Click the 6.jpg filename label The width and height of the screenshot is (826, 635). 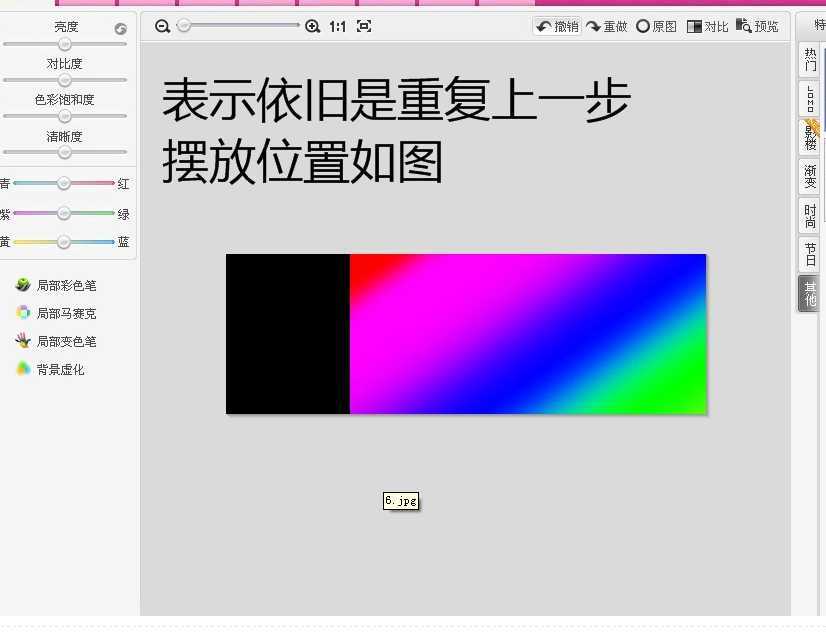401,501
